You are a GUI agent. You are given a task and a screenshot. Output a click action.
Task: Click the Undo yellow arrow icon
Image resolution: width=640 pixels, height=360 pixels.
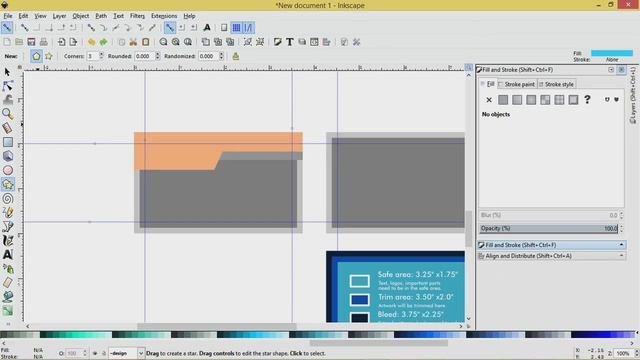coord(91,42)
